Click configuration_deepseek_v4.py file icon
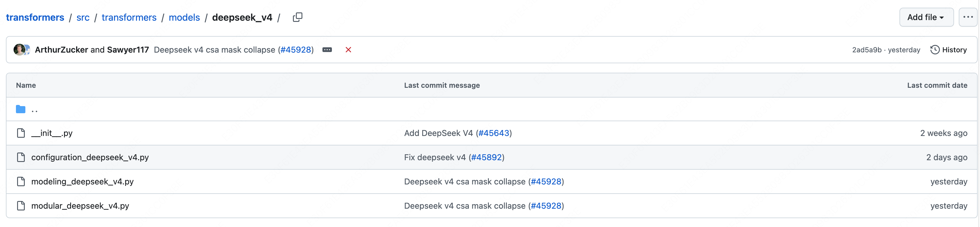 (21, 157)
